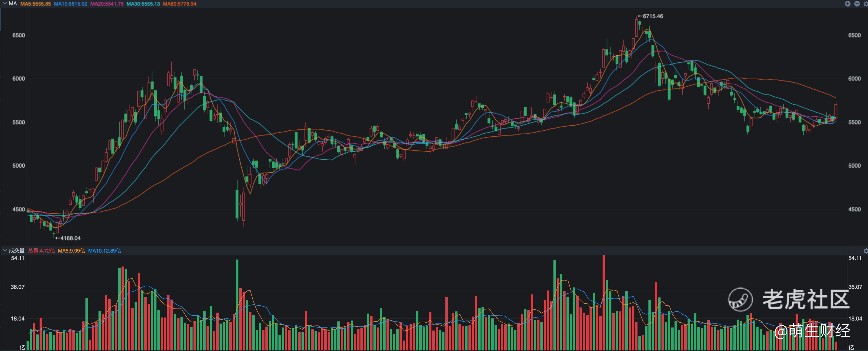Click the plus zoom-in icon at top right

click(848, 4)
